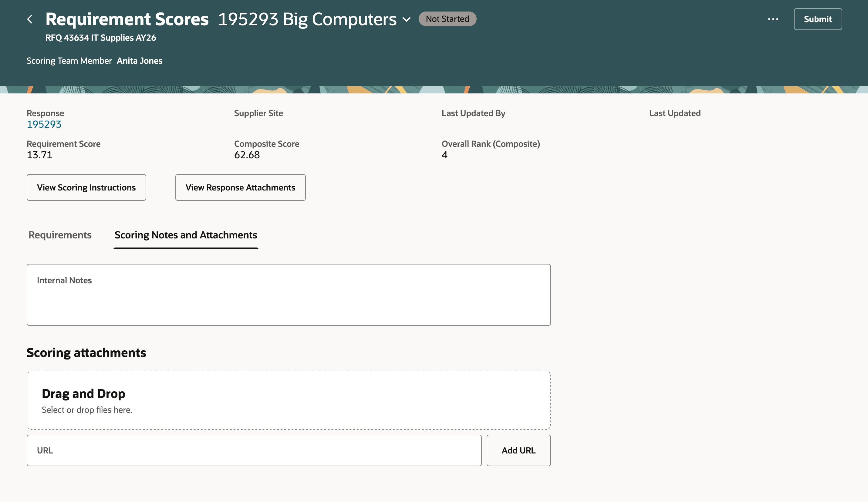Click View Scoring Instructions button

(x=86, y=188)
